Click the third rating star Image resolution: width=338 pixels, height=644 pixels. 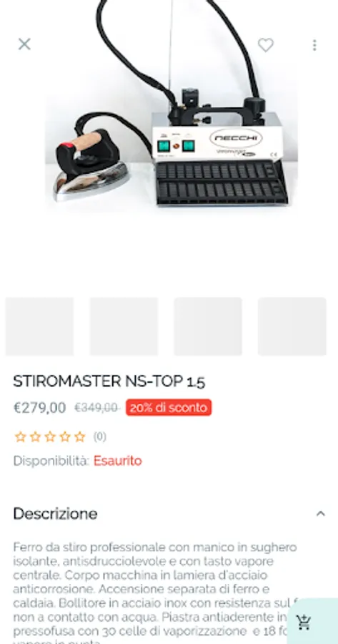coord(50,436)
